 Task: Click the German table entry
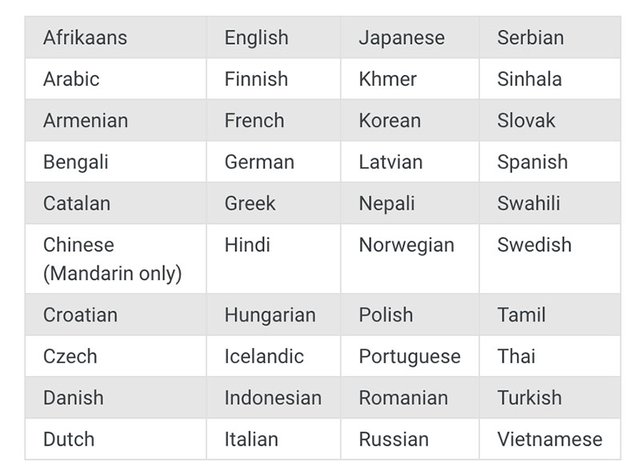259,162
